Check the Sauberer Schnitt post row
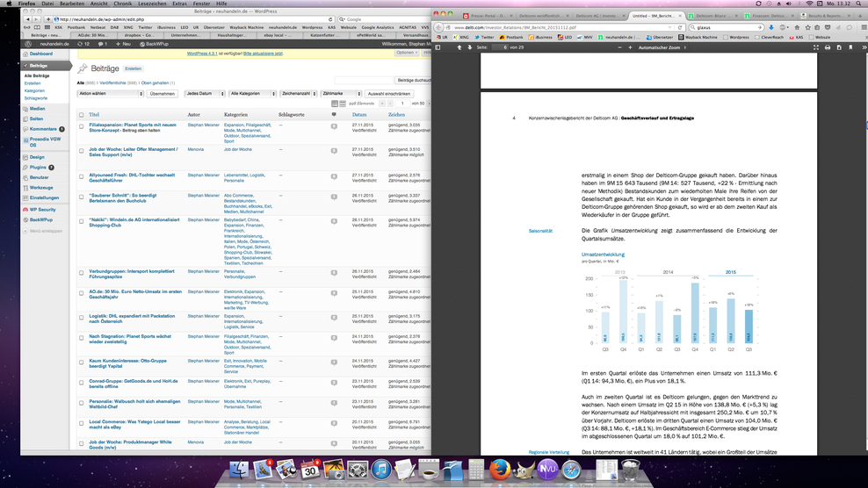This screenshot has height=488, width=868. click(x=82, y=197)
